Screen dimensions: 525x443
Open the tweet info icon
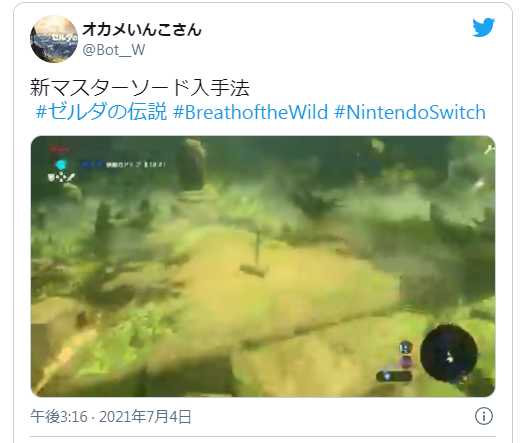[x=484, y=417]
